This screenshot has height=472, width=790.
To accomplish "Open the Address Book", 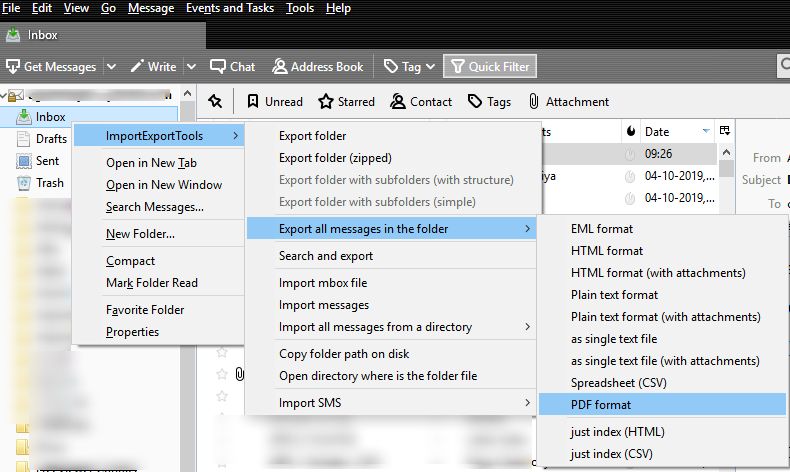I will 317,66.
